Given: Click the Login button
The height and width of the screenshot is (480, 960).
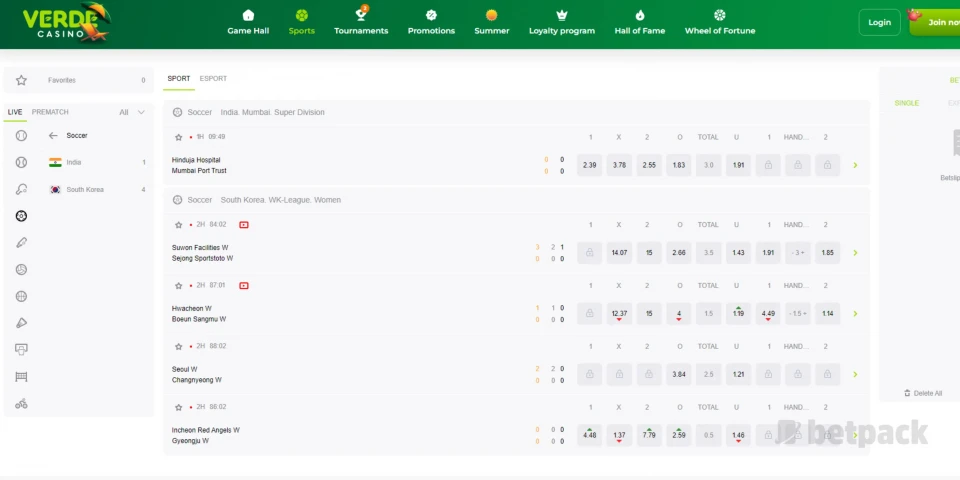Looking at the screenshot, I should click(x=879, y=22).
